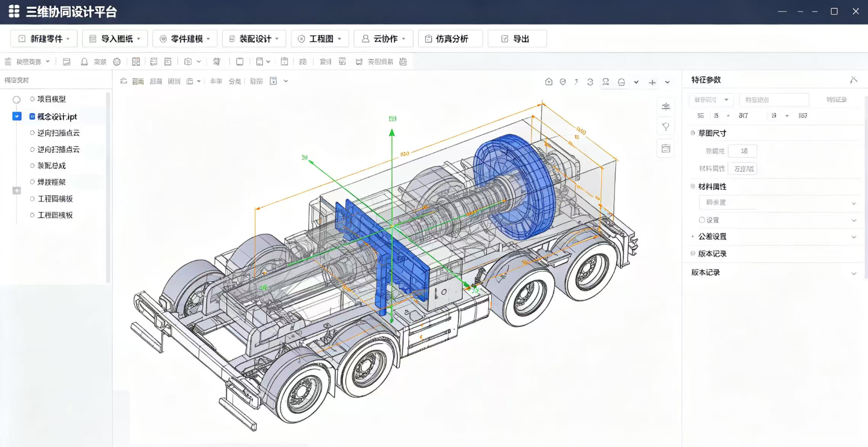Click the blue brake disc on the truck model
The width and height of the screenshot is (868, 447).
[x=515, y=186]
